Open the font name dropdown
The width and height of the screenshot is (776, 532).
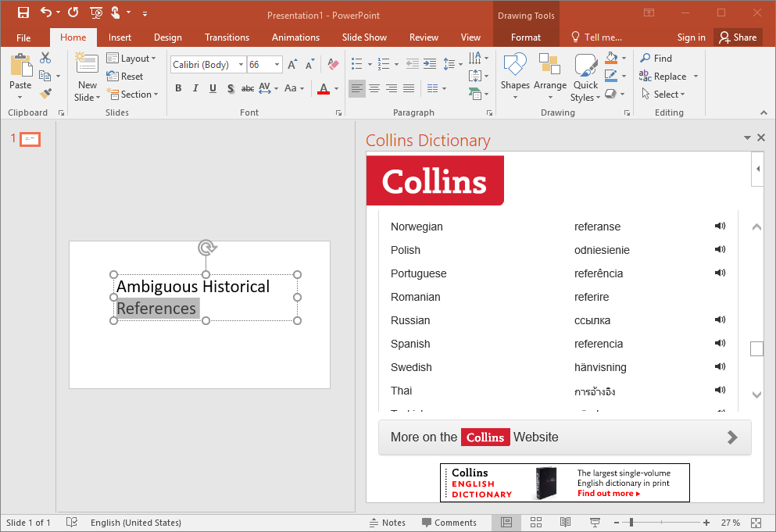(x=240, y=65)
